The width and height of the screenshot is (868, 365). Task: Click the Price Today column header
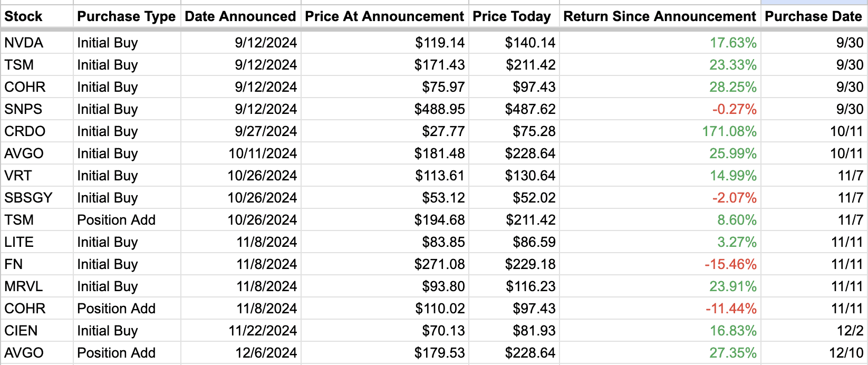pos(512,16)
